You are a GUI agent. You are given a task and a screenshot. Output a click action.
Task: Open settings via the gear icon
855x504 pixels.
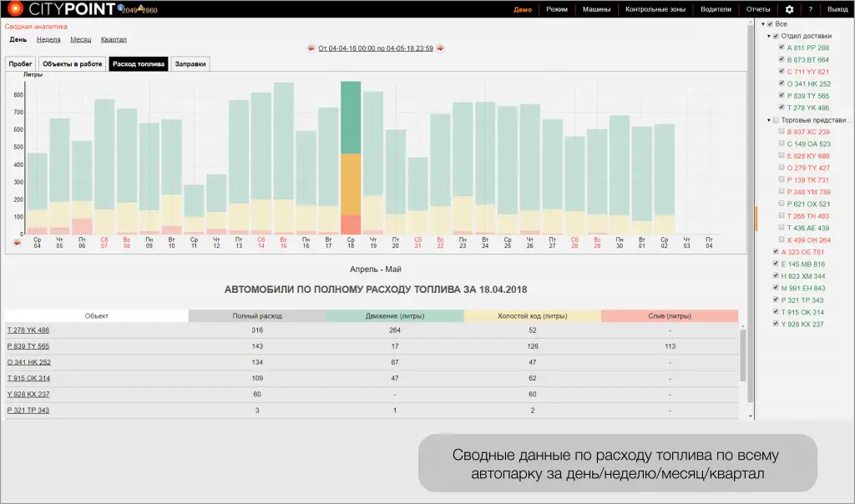click(789, 9)
